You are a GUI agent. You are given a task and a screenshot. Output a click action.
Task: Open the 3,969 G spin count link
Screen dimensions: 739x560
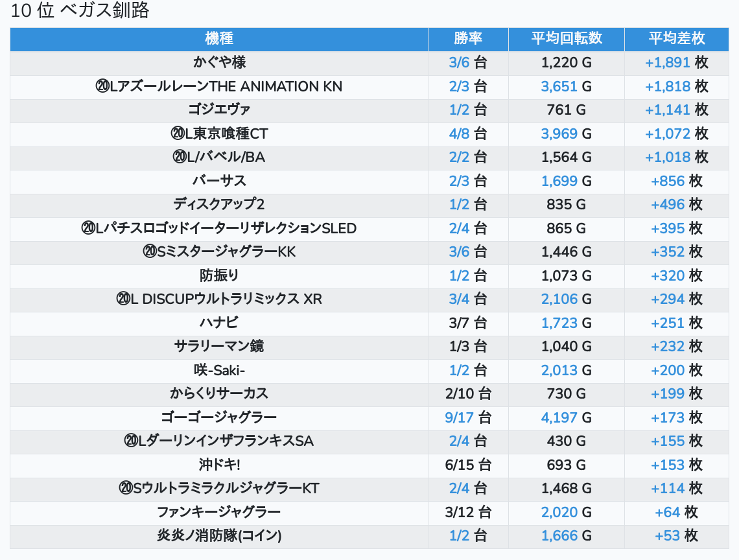point(559,134)
